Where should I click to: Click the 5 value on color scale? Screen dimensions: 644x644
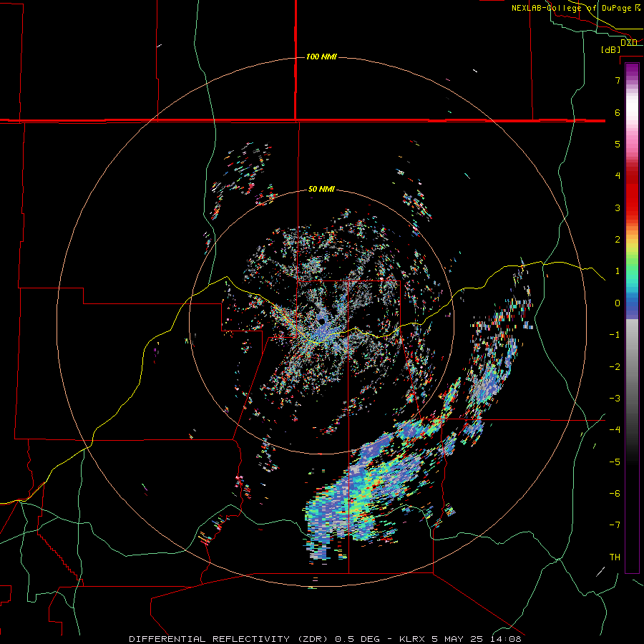618,144
